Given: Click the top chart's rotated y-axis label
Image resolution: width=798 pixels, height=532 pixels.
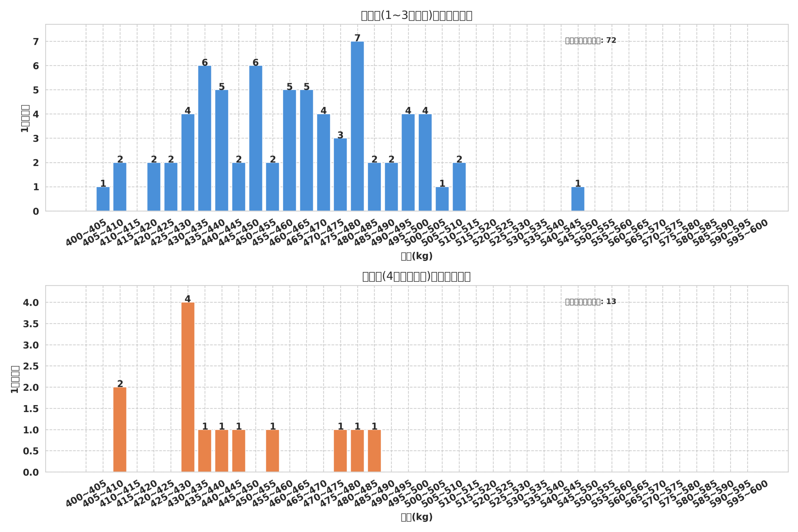Looking at the screenshot, I should (x=25, y=118).
